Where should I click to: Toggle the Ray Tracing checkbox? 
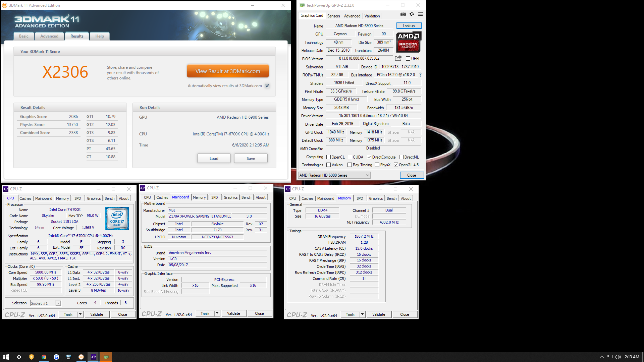tap(350, 165)
